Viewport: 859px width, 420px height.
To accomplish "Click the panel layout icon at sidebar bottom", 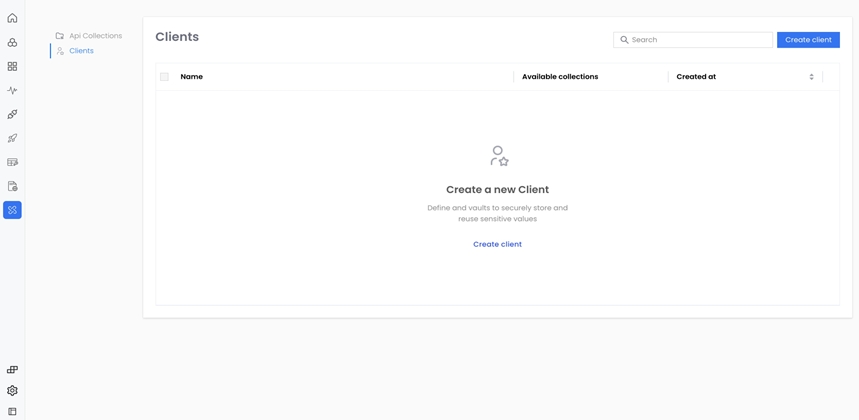I will click(12, 411).
